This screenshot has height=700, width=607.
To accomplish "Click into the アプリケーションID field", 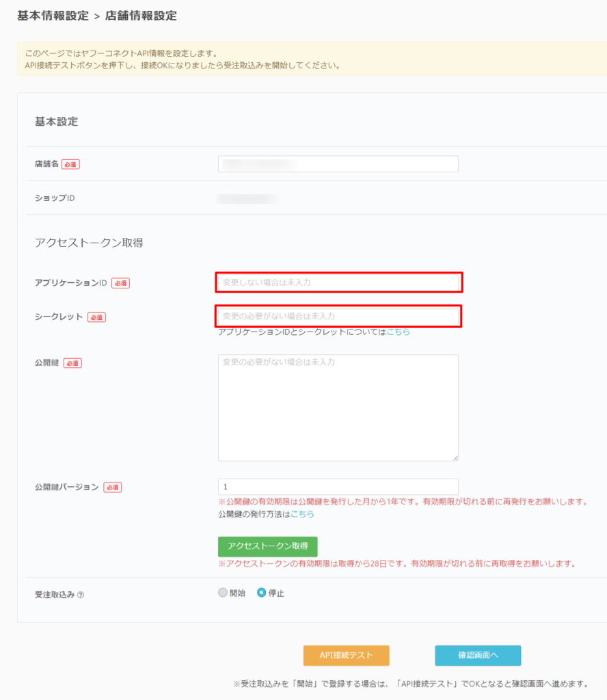I will click(x=338, y=282).
